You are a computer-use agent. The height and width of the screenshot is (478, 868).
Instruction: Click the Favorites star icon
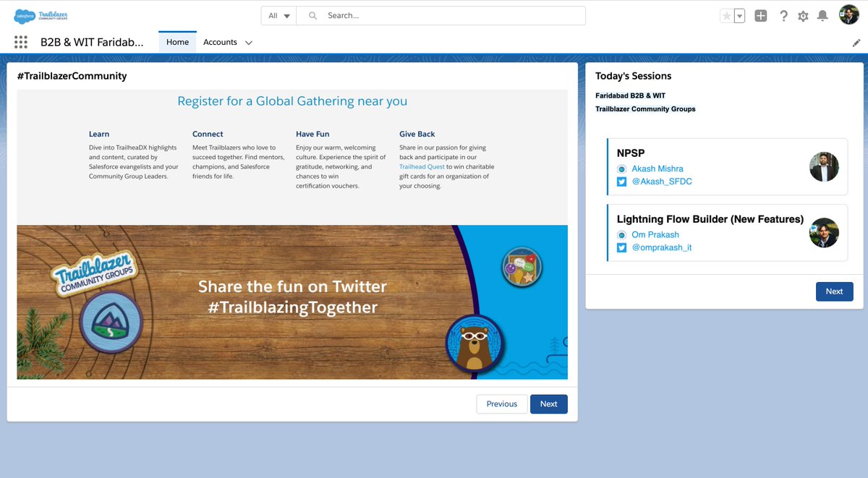[x=727, y=16]
